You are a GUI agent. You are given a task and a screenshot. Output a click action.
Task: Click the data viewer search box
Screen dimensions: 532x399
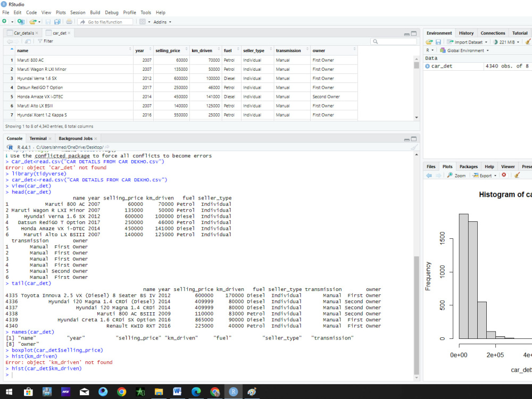coord(394,41)
